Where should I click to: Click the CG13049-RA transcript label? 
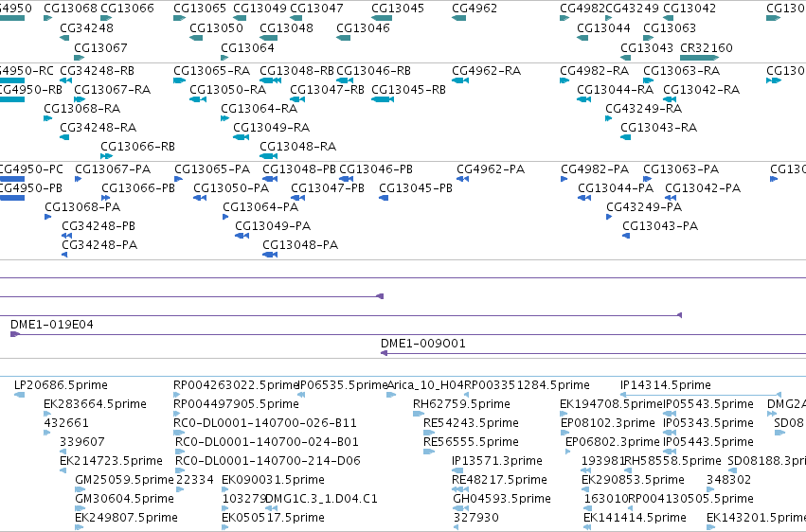coord(272,128)
